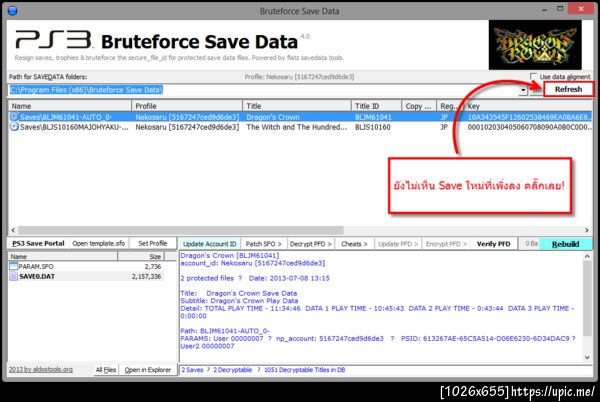Sort files by Name column header
Image resolution: width=600 pixels, height=402 pixels.
63,256
